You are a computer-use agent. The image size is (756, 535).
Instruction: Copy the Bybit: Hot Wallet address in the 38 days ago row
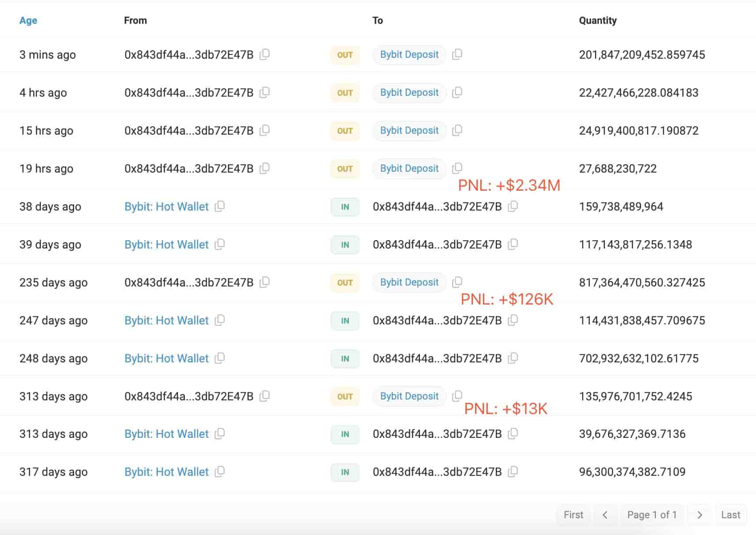pos(220,206)
